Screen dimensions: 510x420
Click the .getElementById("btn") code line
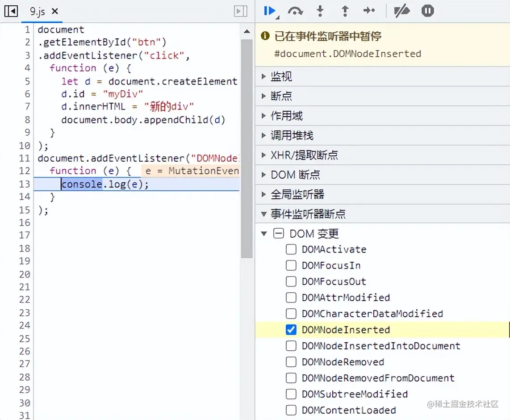[x=102, y=42]
